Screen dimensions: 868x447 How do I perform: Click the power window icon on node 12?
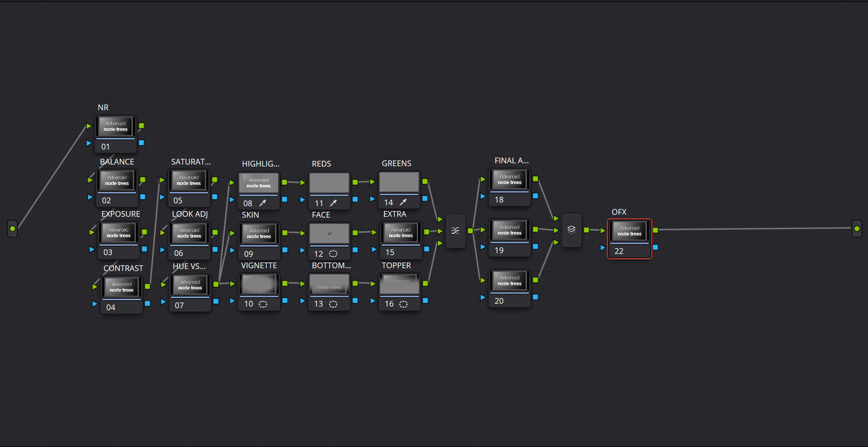click(333, 254)
